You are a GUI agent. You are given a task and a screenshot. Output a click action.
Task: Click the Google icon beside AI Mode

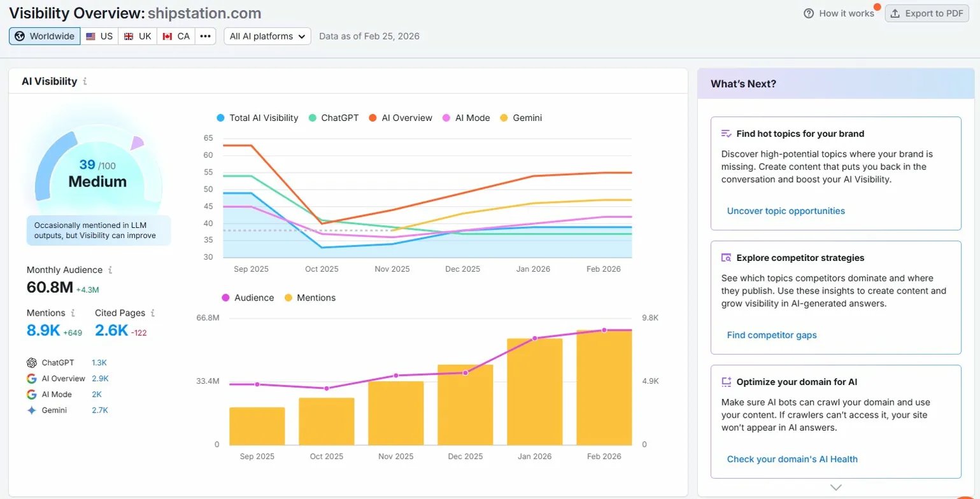[x=32, y=395]
